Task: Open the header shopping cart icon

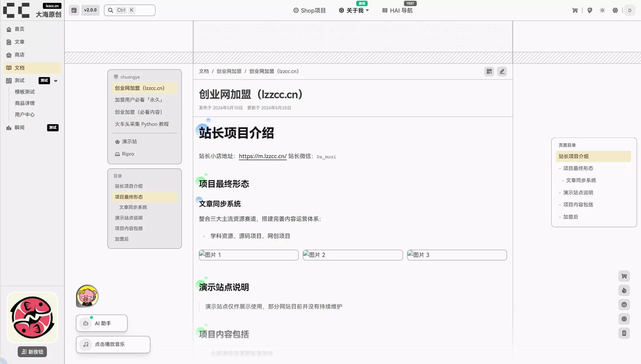Action: point(575,10)
